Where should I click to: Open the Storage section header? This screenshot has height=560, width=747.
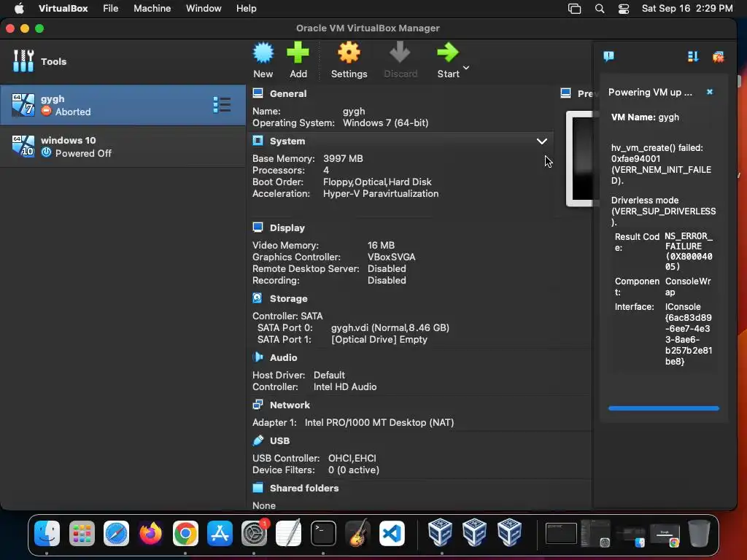pos(289,298)
